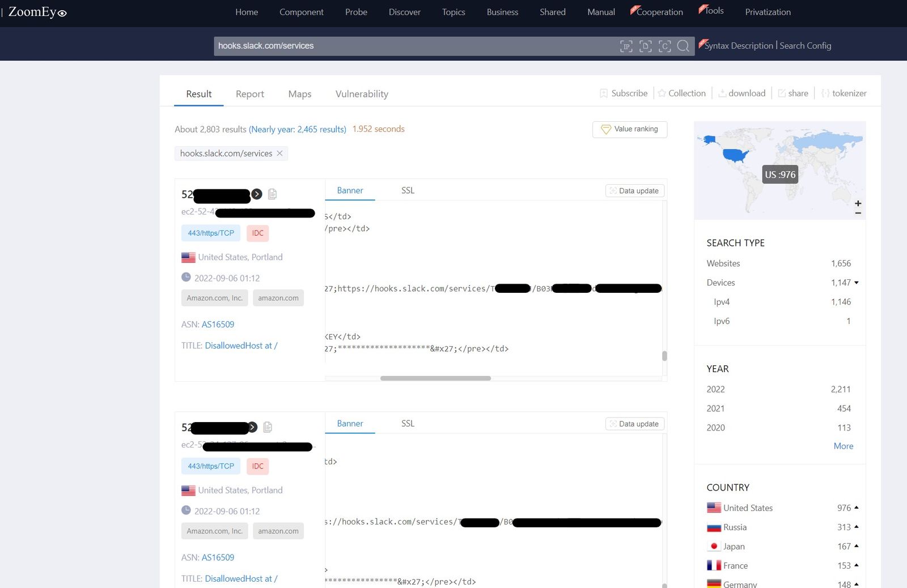Click the Value ranking button

(x=630, y=129)
